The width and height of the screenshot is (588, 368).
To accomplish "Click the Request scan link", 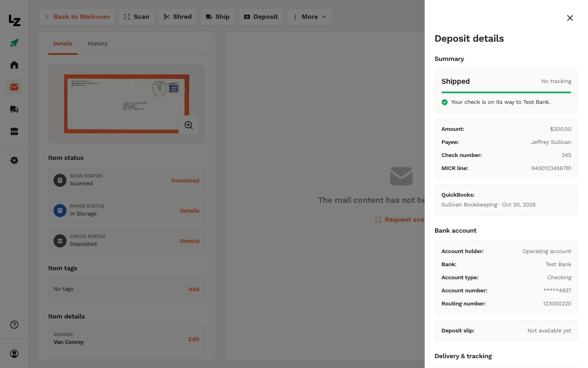I will 400,220.
